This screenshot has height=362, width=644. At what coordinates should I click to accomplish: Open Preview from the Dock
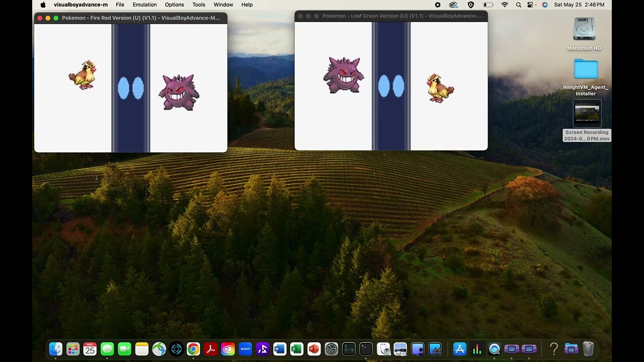pos(400,349)
